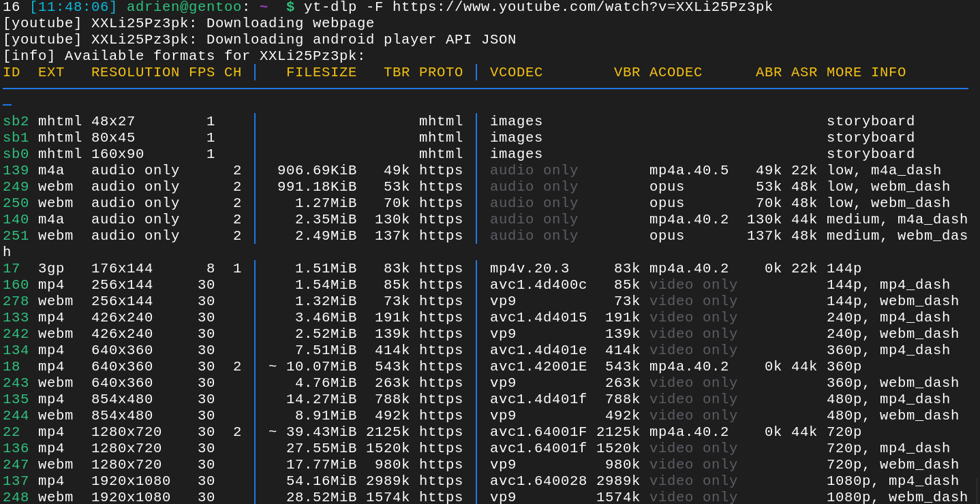Click format ID 250
Viewport: 980px width, 504px height.
click(16, 203)
